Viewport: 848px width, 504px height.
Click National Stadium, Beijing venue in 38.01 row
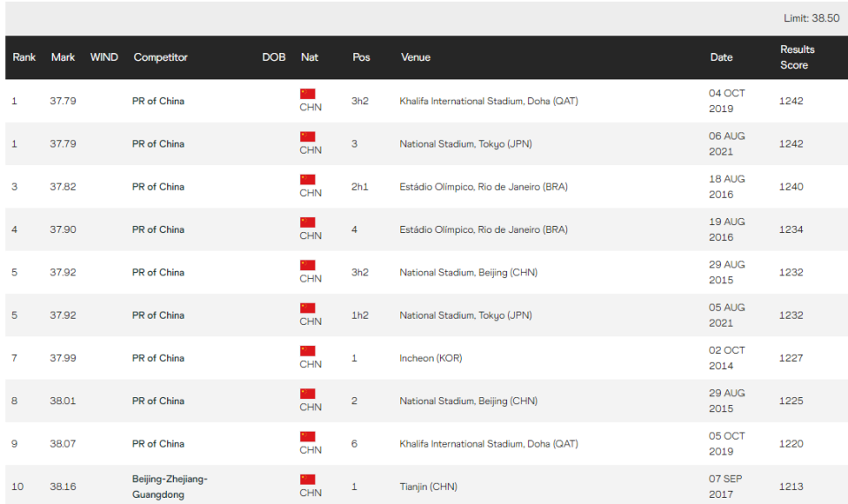(468, 401)
